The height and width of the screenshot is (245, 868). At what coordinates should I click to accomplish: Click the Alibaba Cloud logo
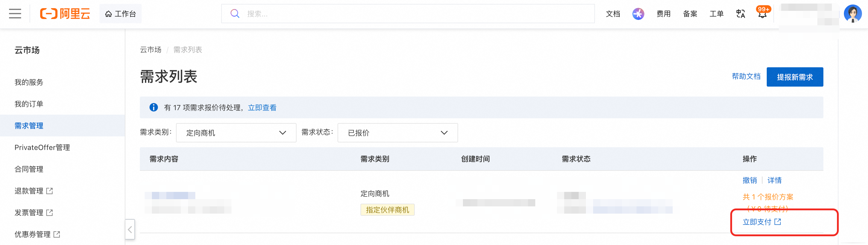point(65,14)
